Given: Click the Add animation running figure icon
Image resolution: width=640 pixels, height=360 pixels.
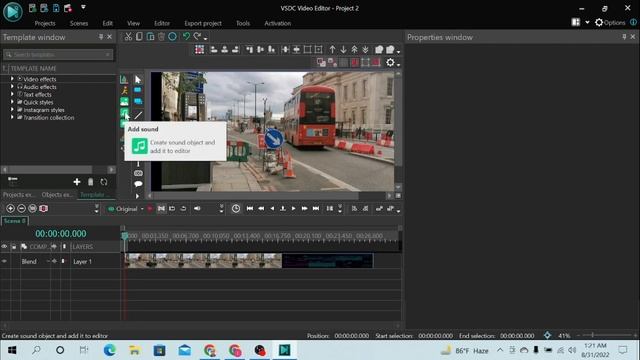Looking at the screenshot, I should (124, 90).
